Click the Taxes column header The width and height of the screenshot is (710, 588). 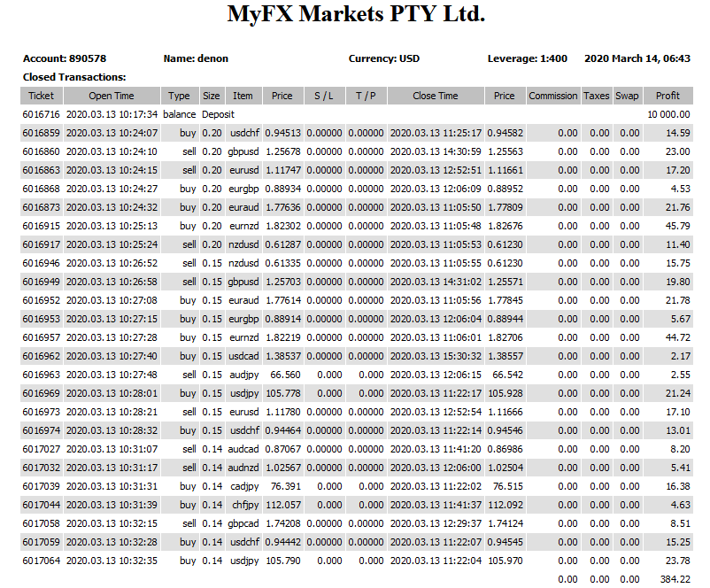pyautogui.click(x=596, y=96)
